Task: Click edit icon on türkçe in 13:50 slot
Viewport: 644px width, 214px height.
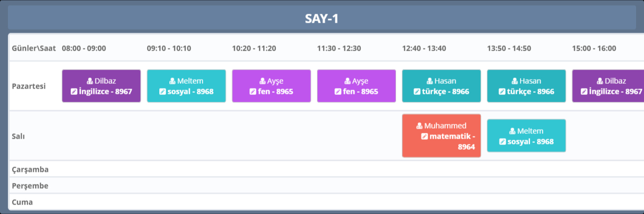Action: tap(503, 92)
